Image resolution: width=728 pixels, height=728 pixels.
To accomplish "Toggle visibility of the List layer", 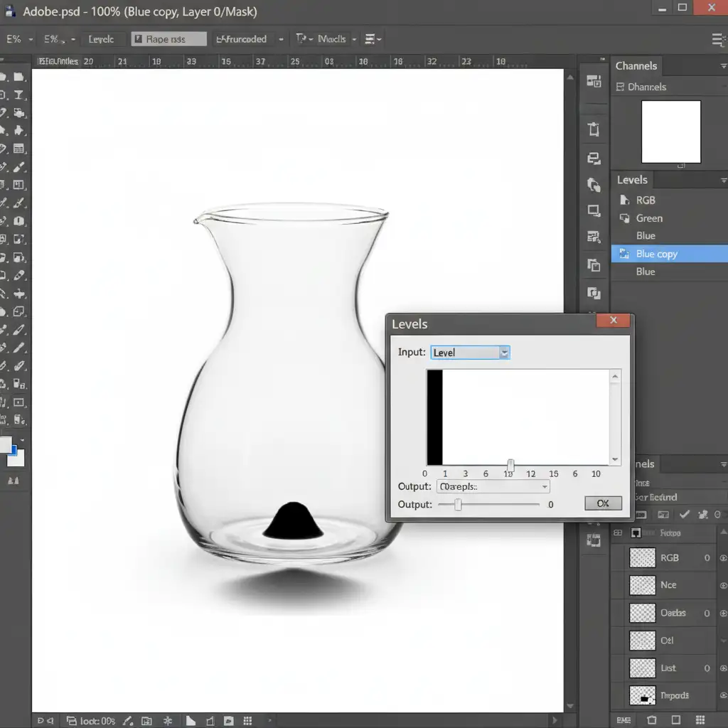I will (723, 668).
